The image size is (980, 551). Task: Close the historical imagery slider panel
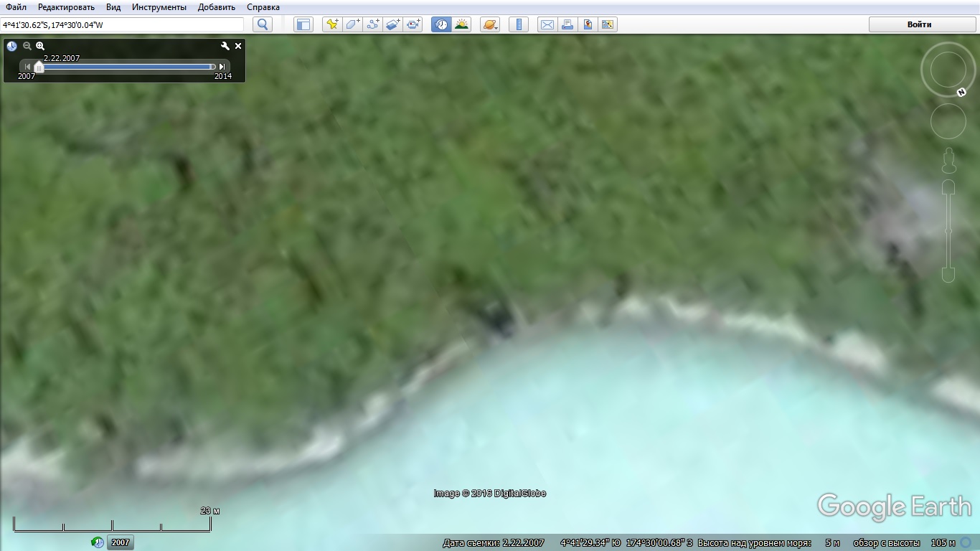point(238,46)
